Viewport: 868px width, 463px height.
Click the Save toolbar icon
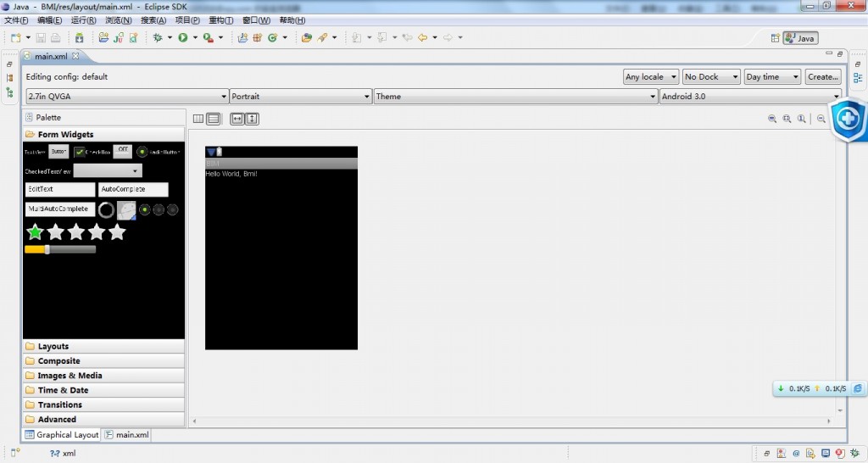pyautogui.click(x=41, y=37)
